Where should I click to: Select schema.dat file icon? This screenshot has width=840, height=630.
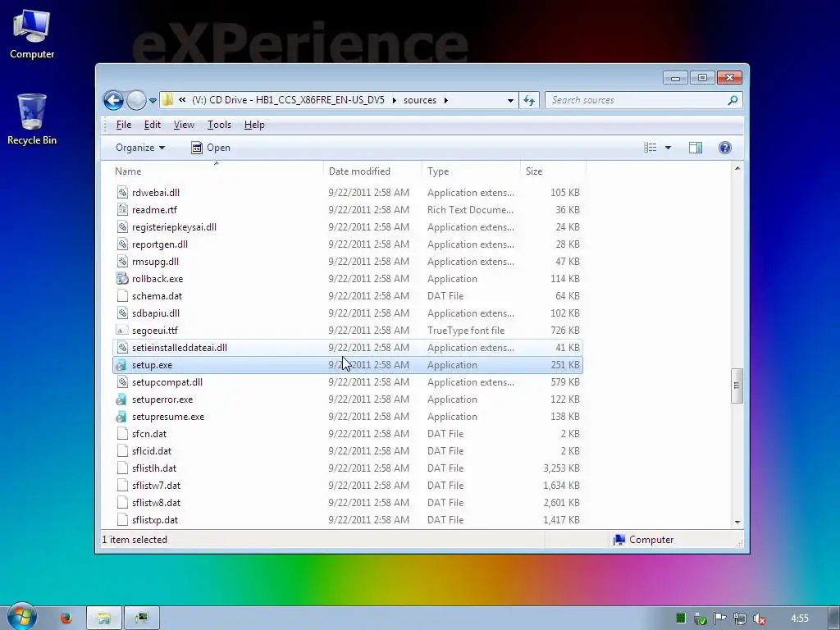click(122, 296)
